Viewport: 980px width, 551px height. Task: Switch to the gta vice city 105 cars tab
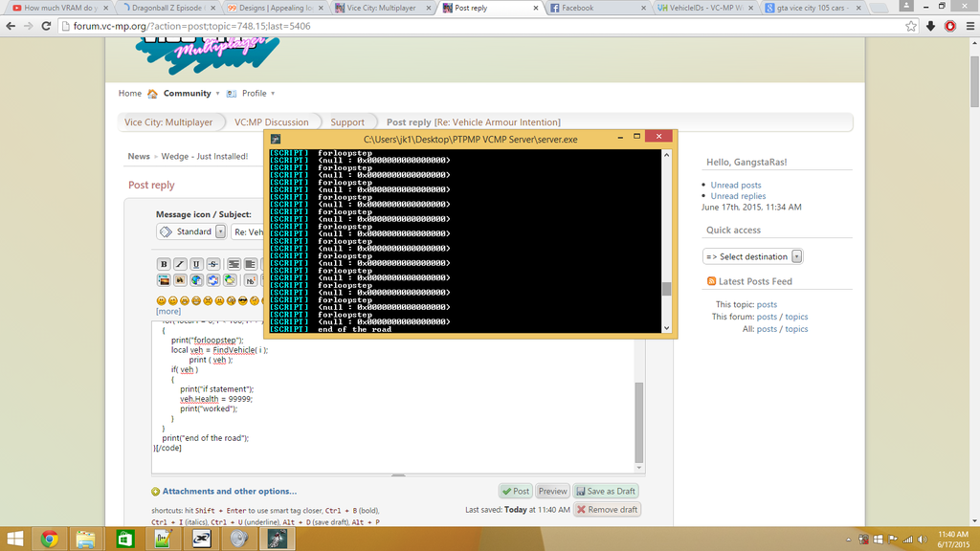(x=813, y=8)
